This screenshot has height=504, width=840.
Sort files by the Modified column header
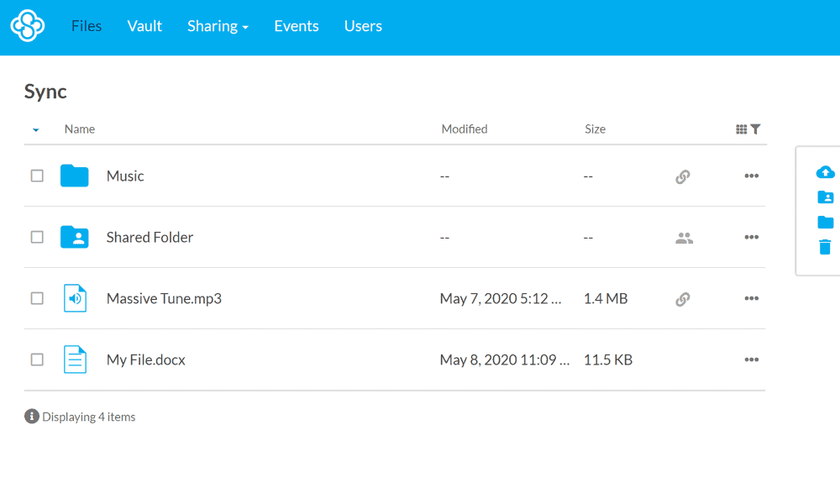[465, 129]
